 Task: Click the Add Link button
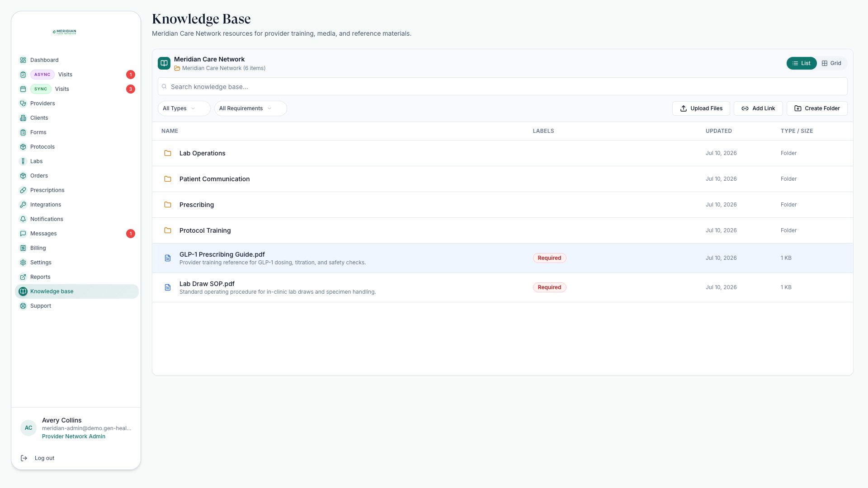[758, 108]
